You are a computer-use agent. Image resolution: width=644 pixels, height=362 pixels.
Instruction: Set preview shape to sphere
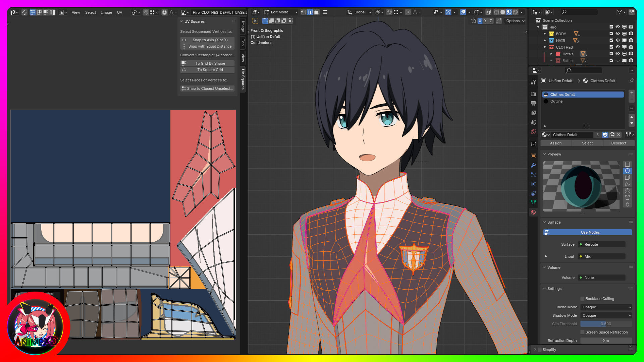click(627, 171)
